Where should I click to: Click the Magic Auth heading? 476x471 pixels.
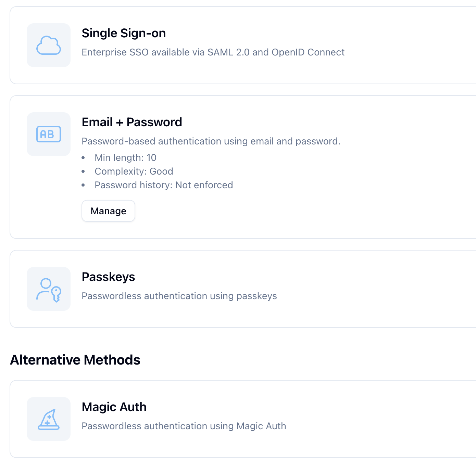click(114, 407)
